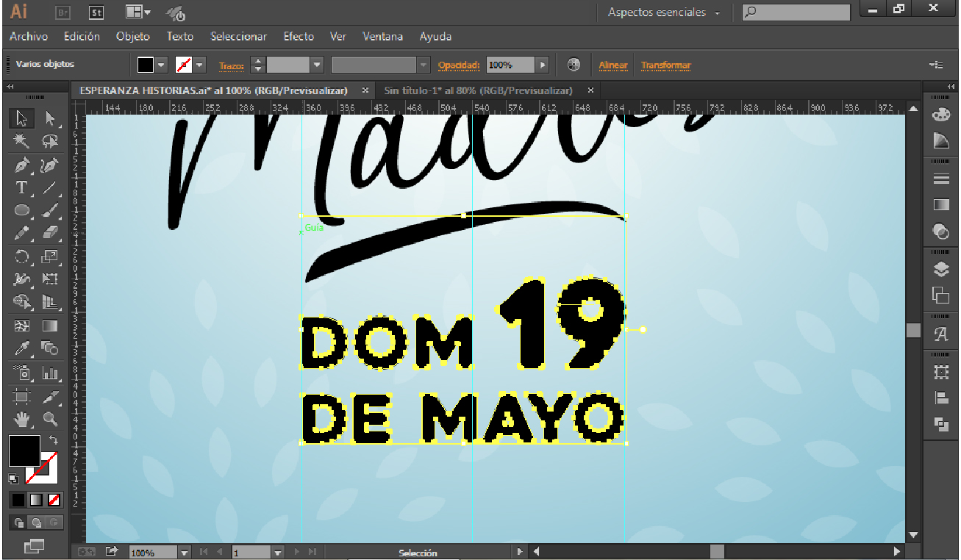Select the Eyedropper tool
The height and width of the screenshot is (560, 961).
tap(22, 348)
